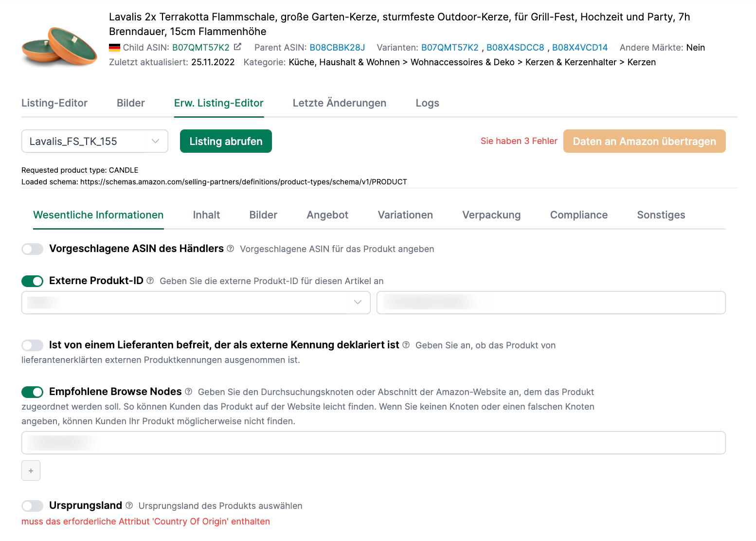Disable the Externe Produkt-ID toggle
756x541 pixels.
point(32,281)
